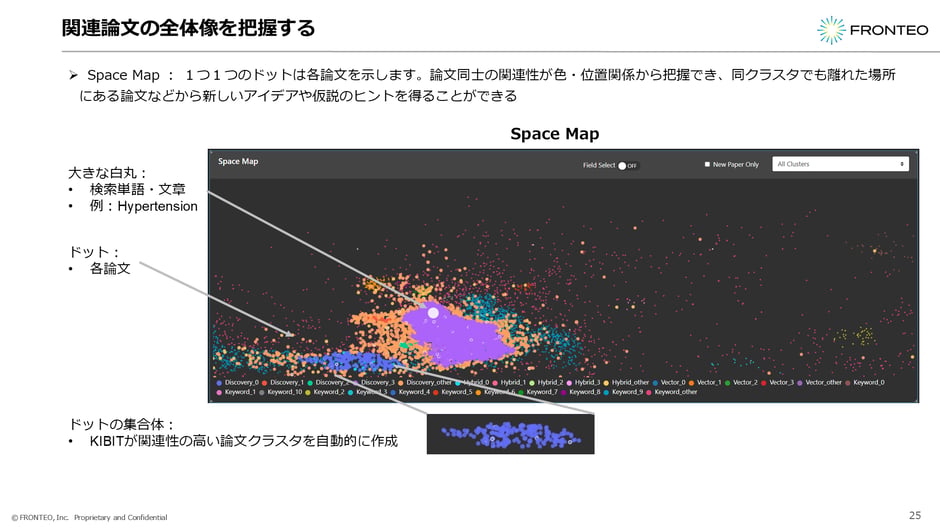Viewport: 940px width, 528px height.
Task: Hide the Vector_0 series in legend
Action: click(x=669, y=382)
